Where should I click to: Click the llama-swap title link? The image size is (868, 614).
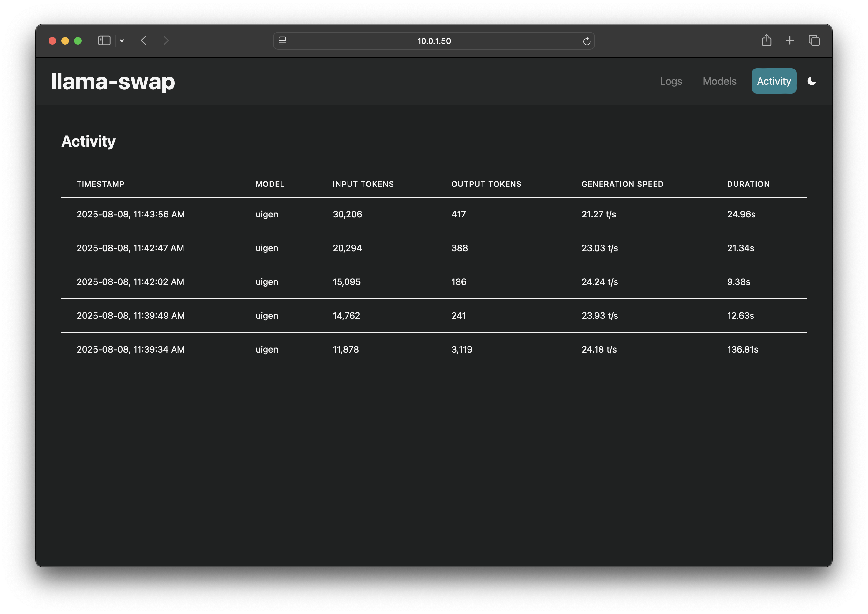pyautogui.click(x=113, y=81)
